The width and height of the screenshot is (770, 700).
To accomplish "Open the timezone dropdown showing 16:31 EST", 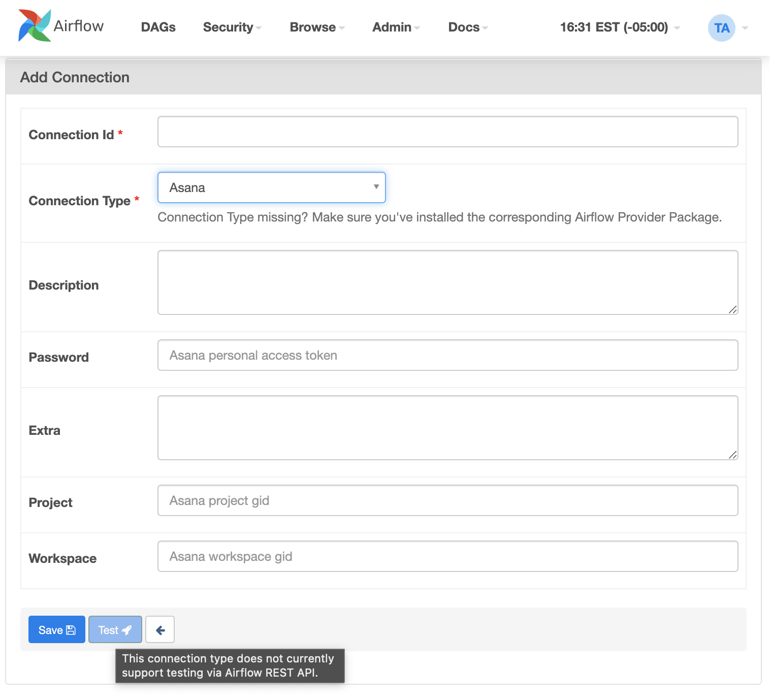I will coord(620,27).
